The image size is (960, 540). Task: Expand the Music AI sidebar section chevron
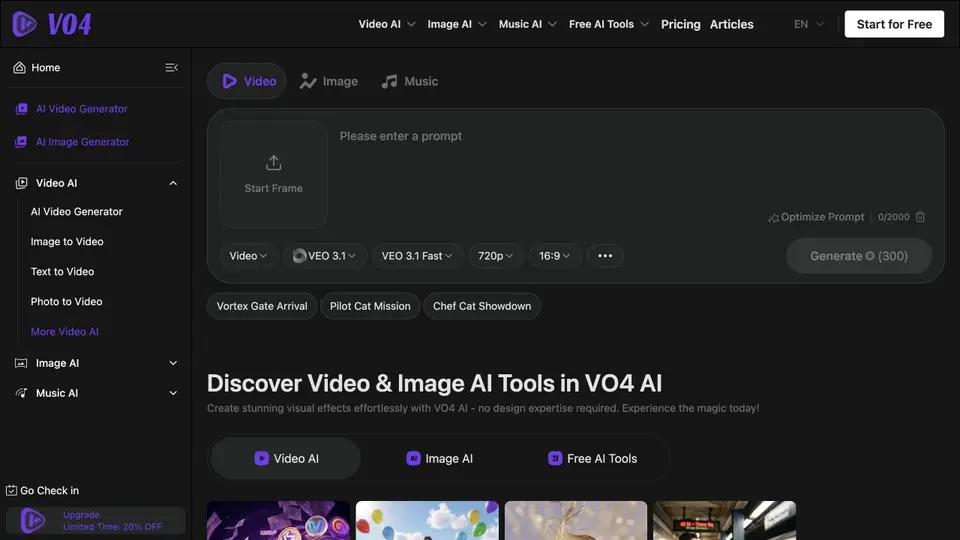point(173,393)
